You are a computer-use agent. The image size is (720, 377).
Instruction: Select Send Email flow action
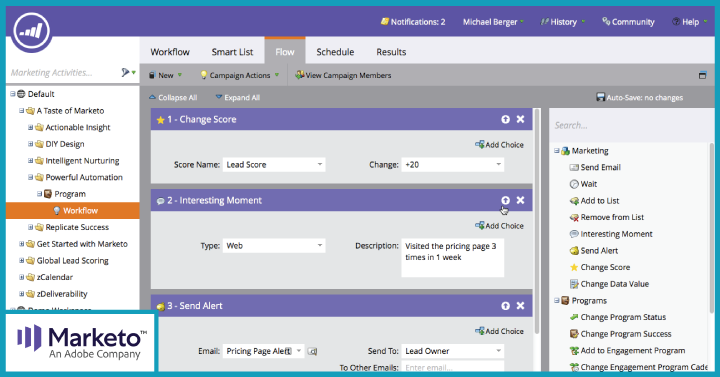(x=595, y=168)
